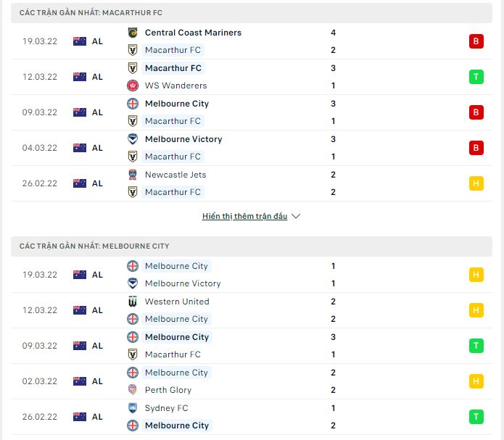Click the Central Coast Mariners team crest
The image size is (504, 440).
pyautogui.click(x=133, y=33)
